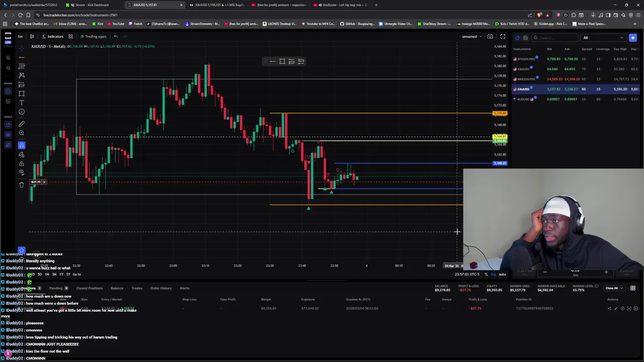Open the watchlist panel icon
This screenshot has width=644, height=362.
(x=517, y=38)
